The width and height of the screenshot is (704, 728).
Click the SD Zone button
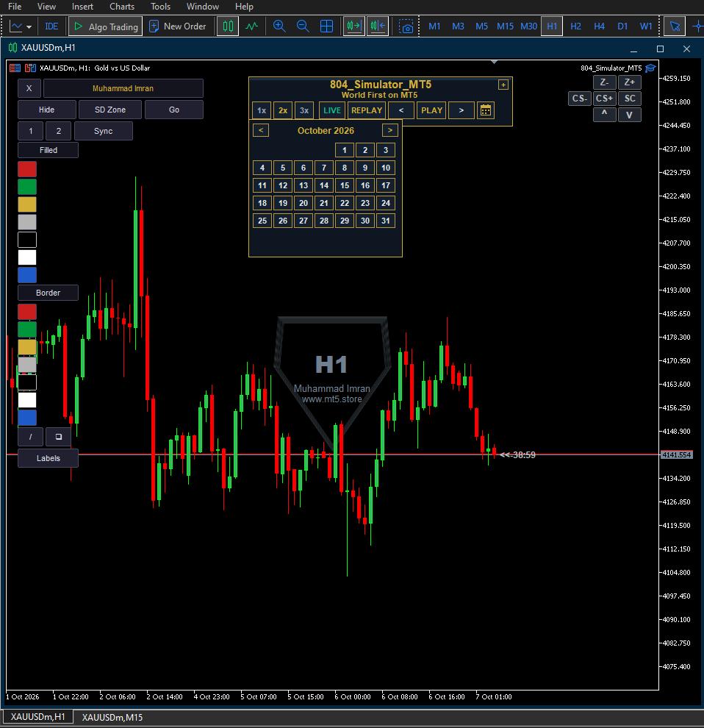point(110,110)
